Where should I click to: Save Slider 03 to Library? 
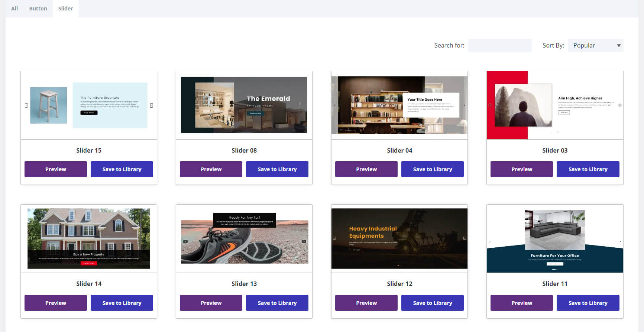pyautogui.click(x=588, y=169)
